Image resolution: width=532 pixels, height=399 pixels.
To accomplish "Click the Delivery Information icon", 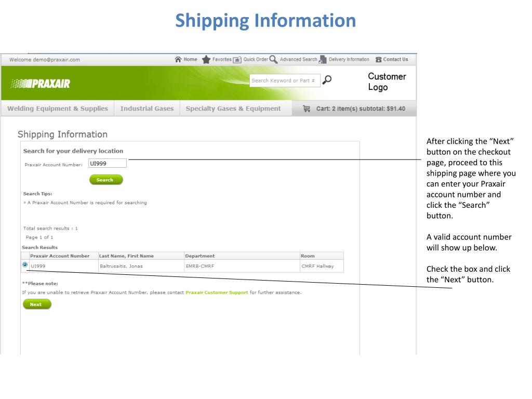I will [323, 59].
